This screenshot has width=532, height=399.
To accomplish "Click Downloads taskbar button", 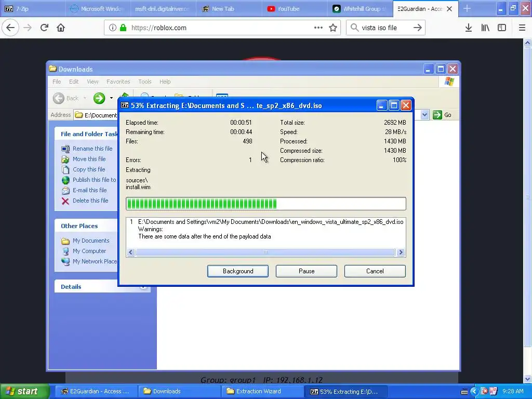I will pos(179,391).
